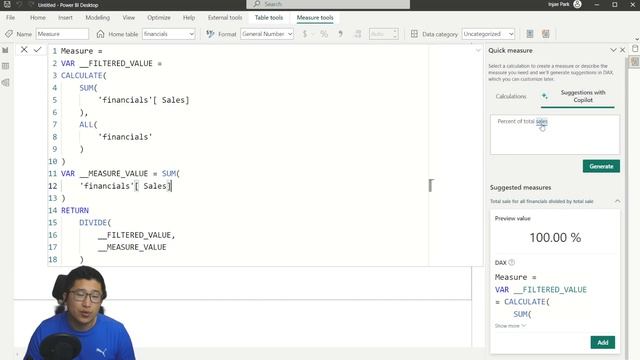Select the Measure tools tab
Screen dimensions: 640x360
pyautogui.click(x=315, y=18)
